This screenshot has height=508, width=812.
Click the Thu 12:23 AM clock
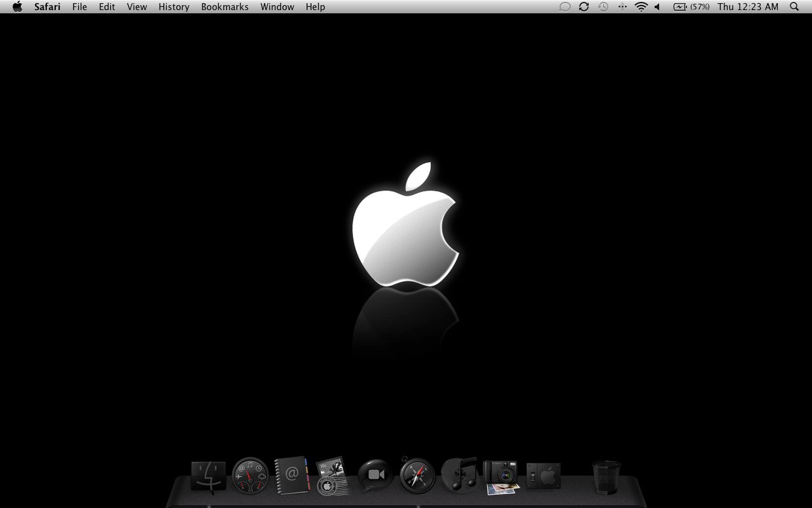point(748,7)
